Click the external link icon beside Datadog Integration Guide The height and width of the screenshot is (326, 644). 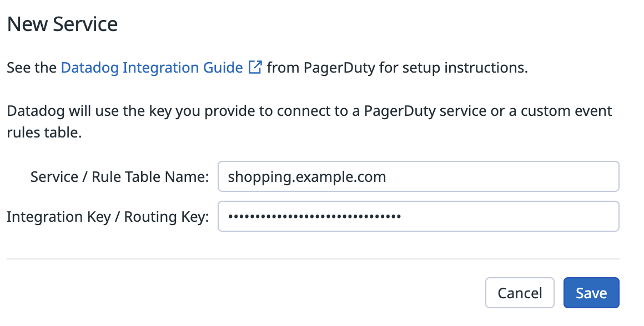click(x=255, y=67)
